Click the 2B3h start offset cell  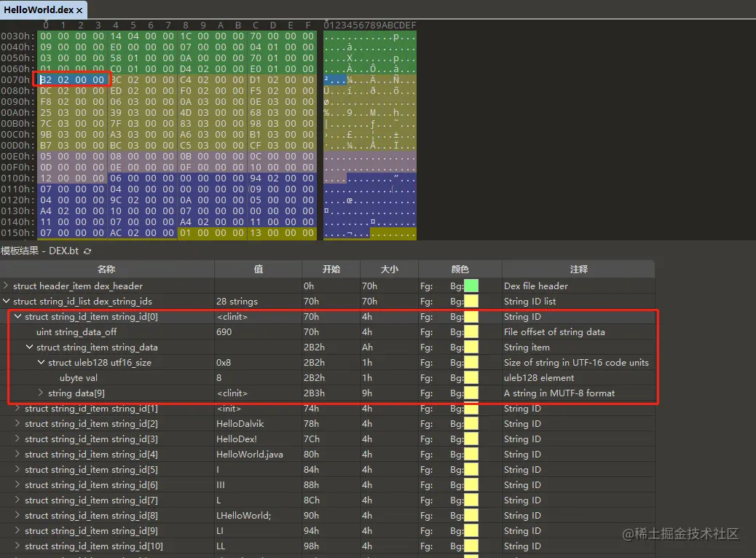click(x=315, y=393)
